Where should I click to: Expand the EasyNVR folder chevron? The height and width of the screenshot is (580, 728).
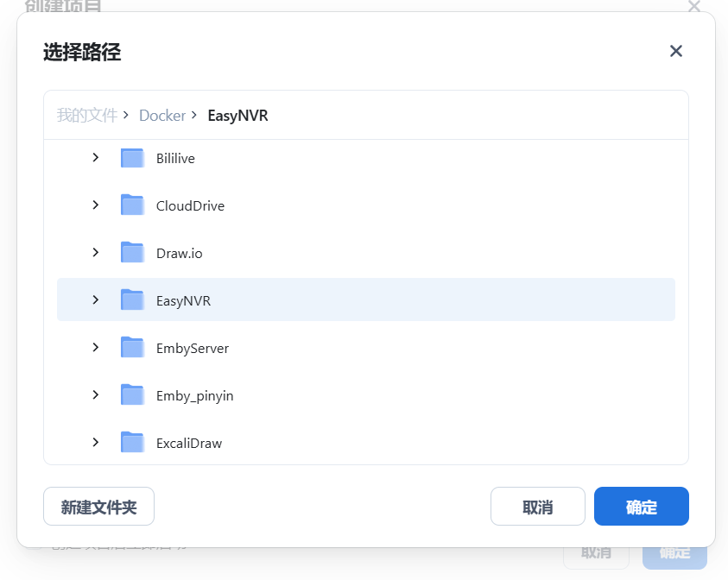[95, 300]
